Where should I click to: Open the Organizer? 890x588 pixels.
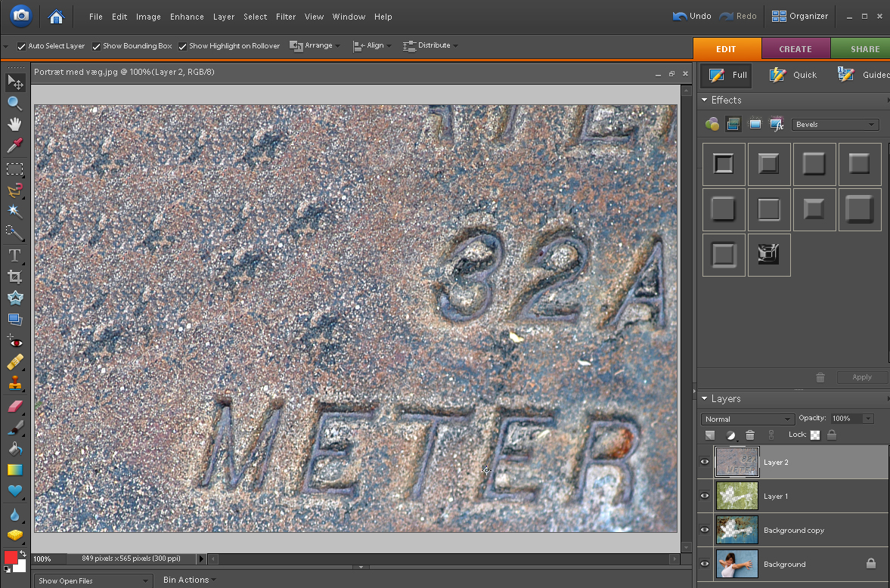[x=800, y=16]
